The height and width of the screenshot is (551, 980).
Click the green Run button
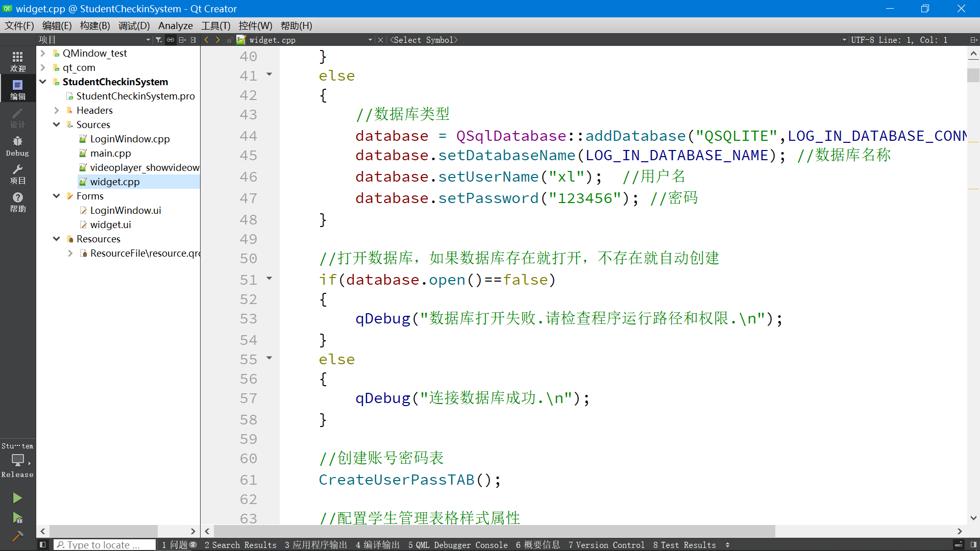pyautogui.click(x=17, y=498)
